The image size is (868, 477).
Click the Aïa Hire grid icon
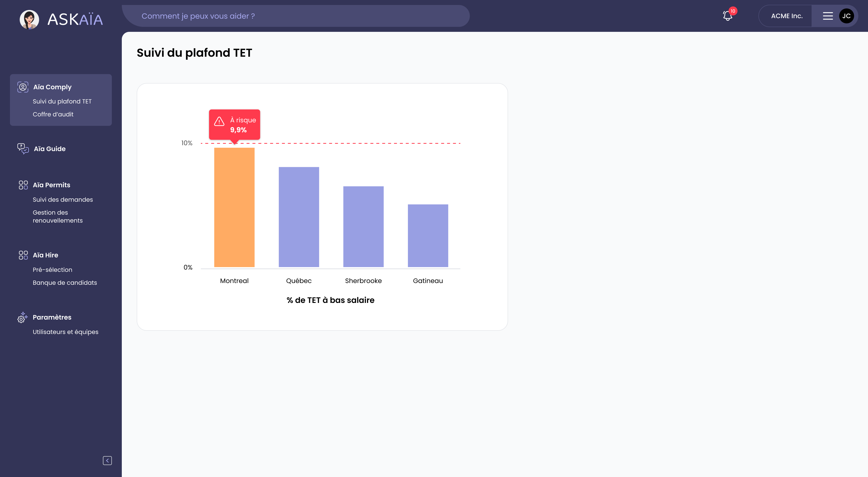click(23, 255)
